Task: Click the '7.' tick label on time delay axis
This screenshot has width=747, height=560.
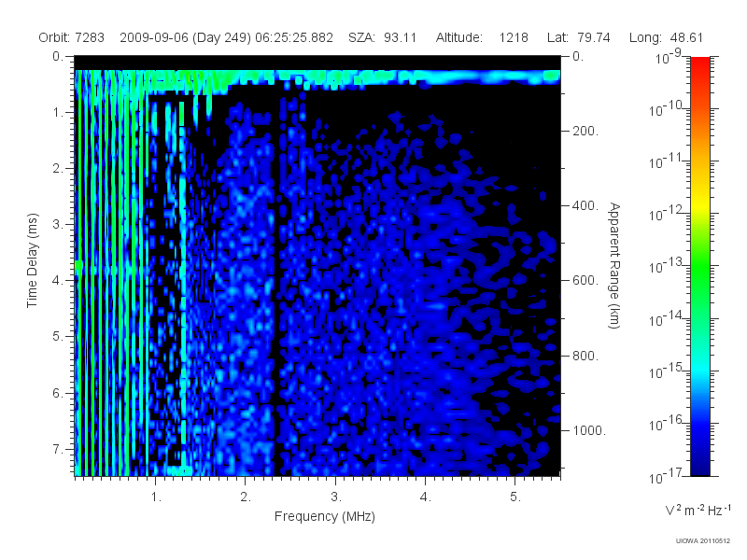Action: [x=58, y=449]
